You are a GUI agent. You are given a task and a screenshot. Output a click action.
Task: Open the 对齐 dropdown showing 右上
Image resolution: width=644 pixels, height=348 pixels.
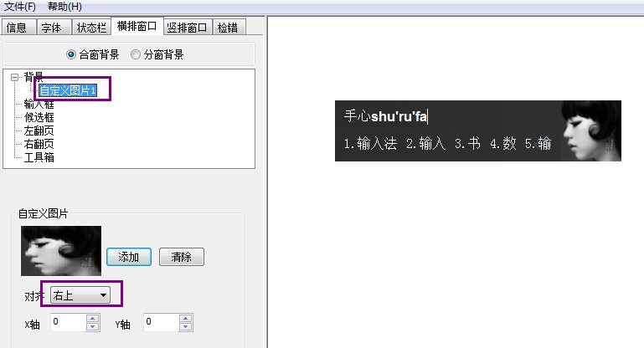coord(80,295)
